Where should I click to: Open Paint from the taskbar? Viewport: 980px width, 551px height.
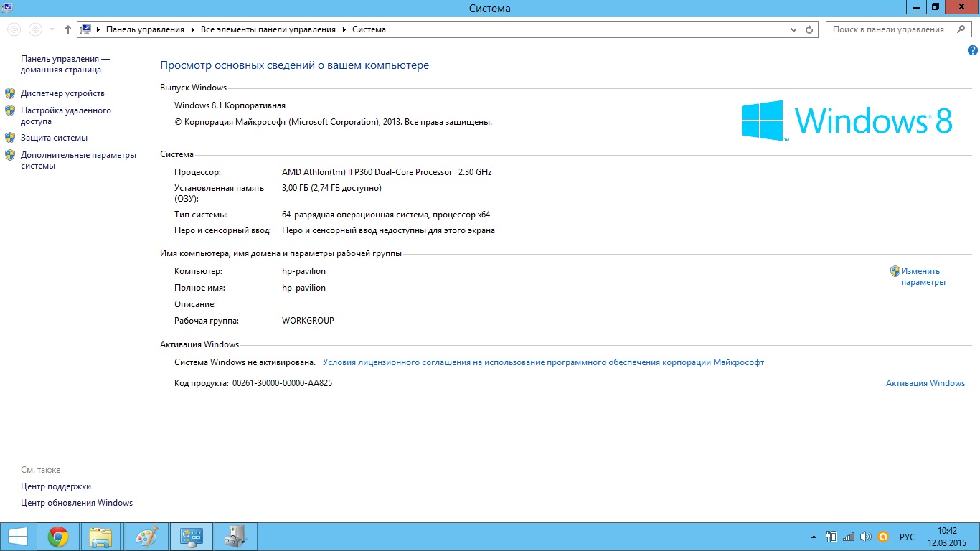tap(146, 537)
